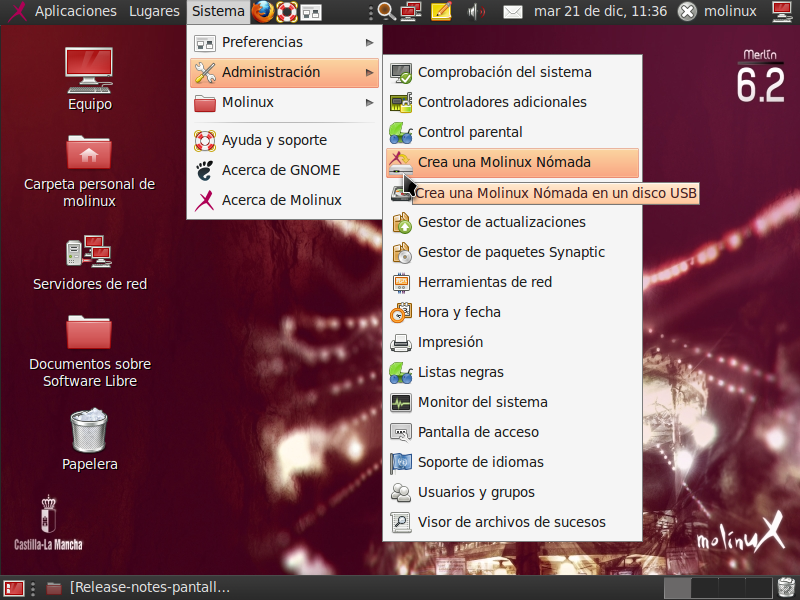
Task: Open the mail envelope indicator
Action: (513, 12)
